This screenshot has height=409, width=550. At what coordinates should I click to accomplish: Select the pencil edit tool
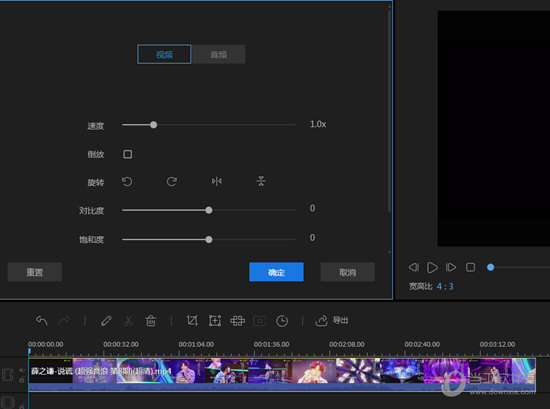[106, 321]
